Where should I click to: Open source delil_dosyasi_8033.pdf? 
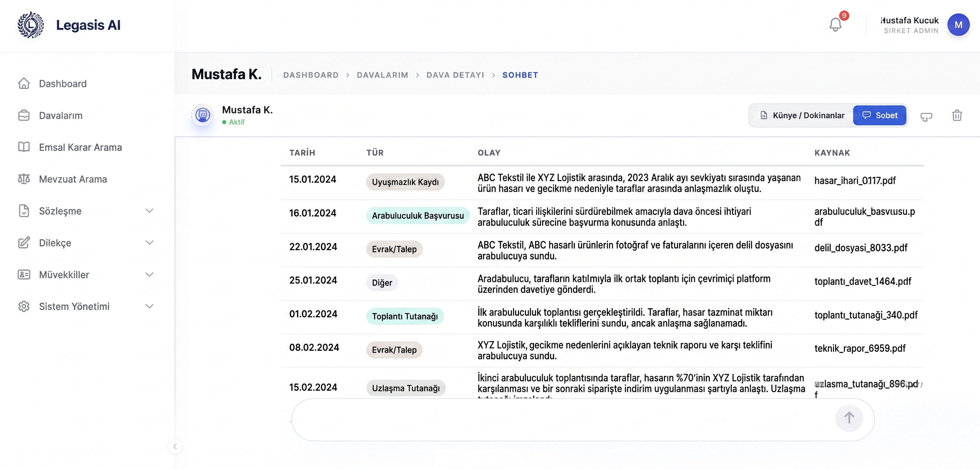[860, 248]
